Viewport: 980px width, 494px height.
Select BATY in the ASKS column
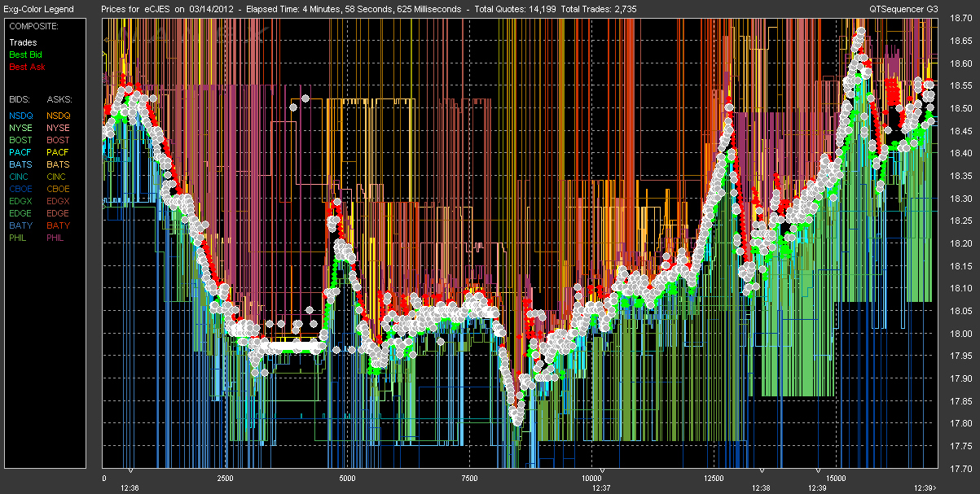59,225
